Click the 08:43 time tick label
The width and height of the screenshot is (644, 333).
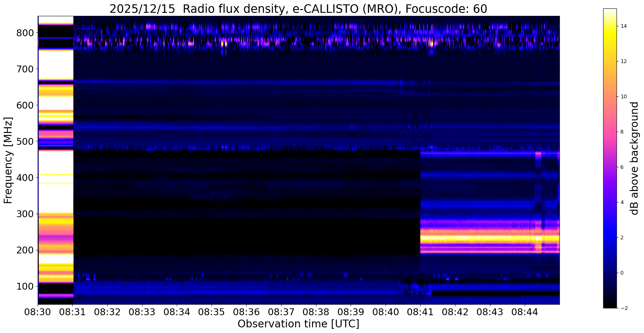(490, 312)
